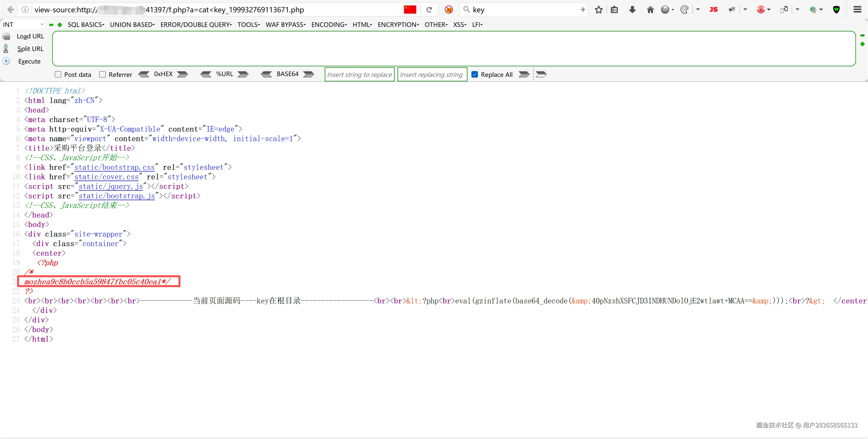Image resolution: width=868 pixels, height=439 pixels.
Task: Click the China flag icon in address bar
Action: click(410, 10)
